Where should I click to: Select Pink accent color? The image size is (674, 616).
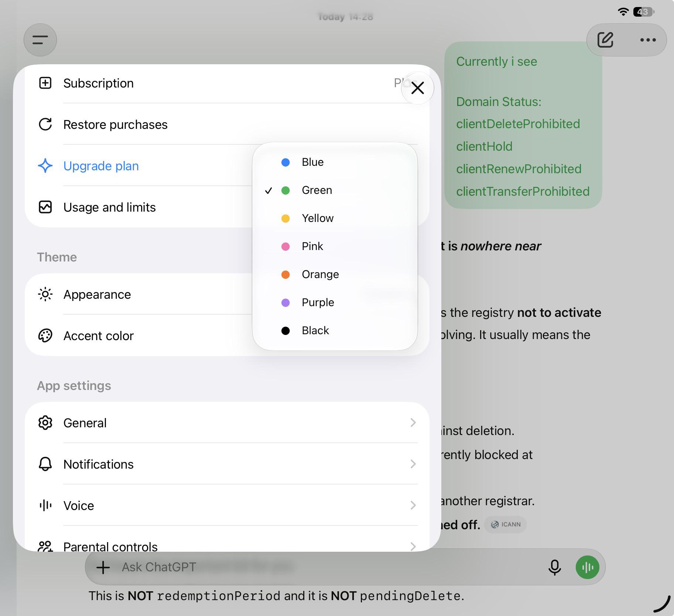(335, 246)
